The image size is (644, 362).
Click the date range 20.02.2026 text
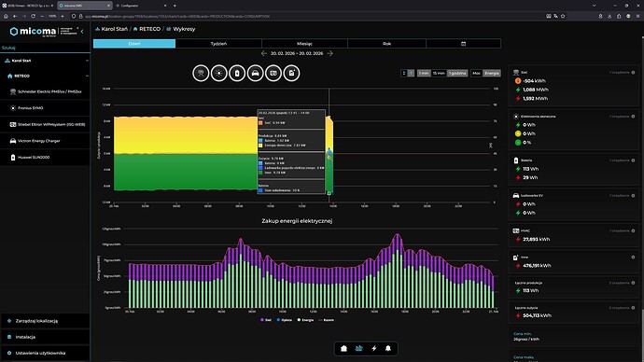(297, 53)
